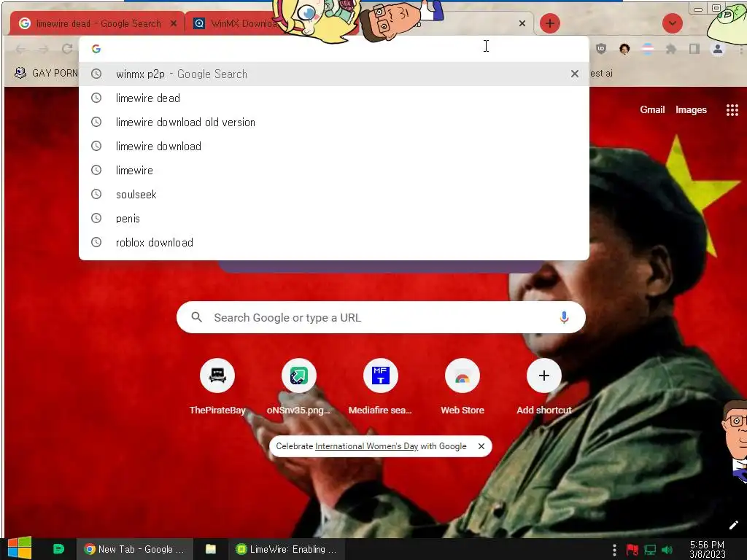Open the Google apps grid
The height and width of the screenshot is (560, 747).
[x=732, y=110]
